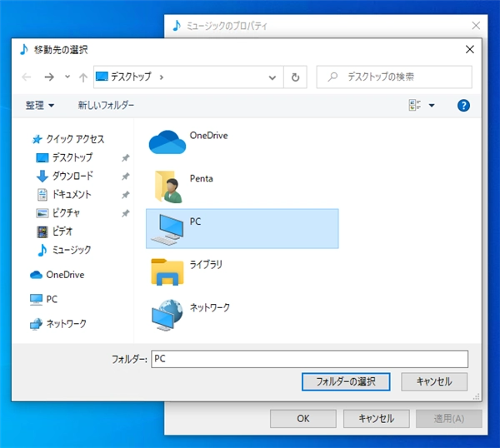This screenshot has width=500, height=448.
Task: Select ダウンロード in the sidebar
Action: [x=64, y=176]
